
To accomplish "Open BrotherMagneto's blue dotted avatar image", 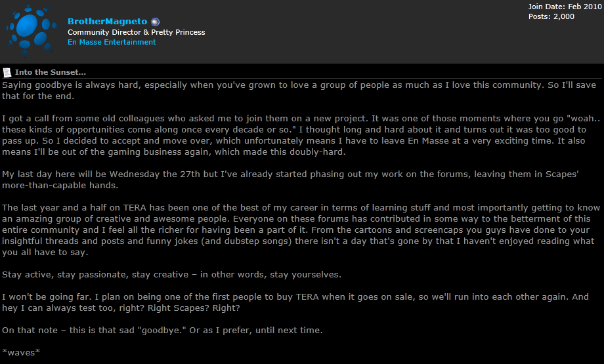I will 30,31.
